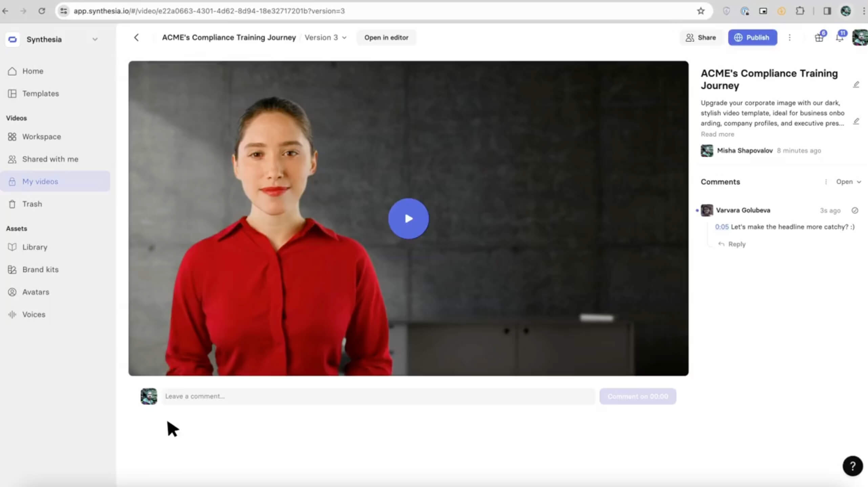This screenshot has height=487, width=868.
Task: Click the pencil icon to edit video title
Action: click(856, 84)
